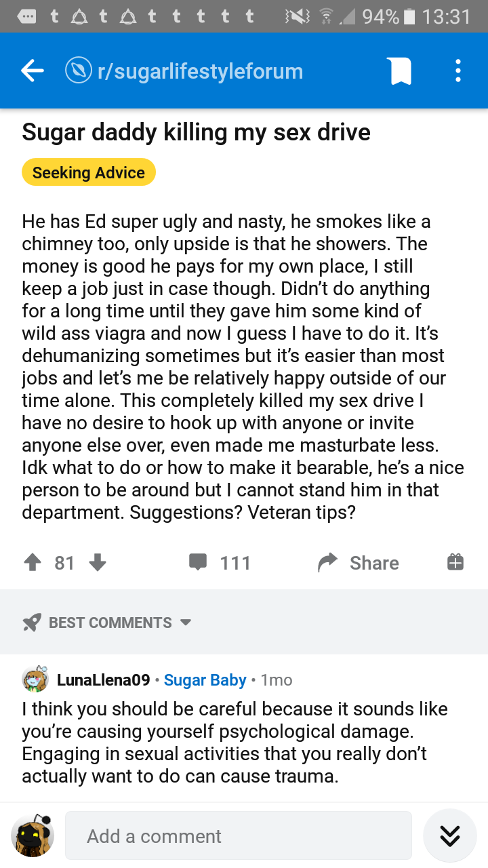Open the LunaLlena09 username profile

pyautogui.click(x=103, y=680)
